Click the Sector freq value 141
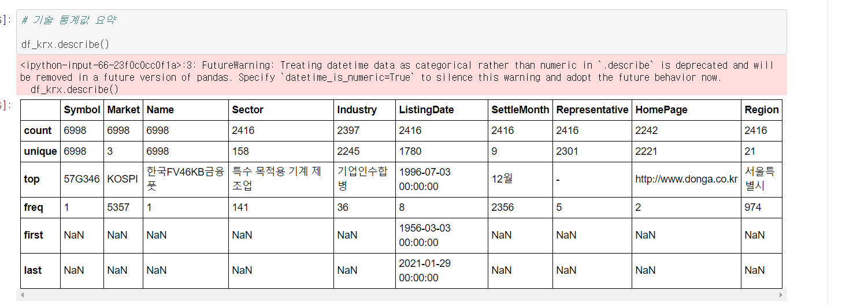This screenshot has height=305, width=868. pos(281,207)
